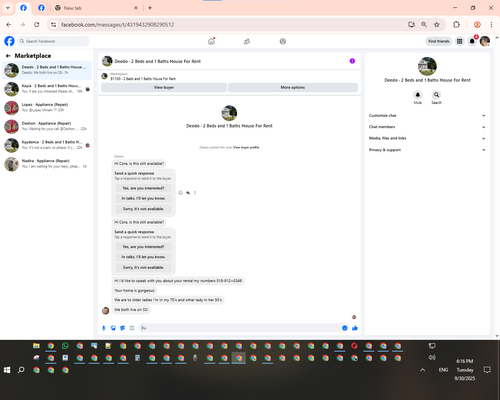Viewport: 500px width, 400px height.
Task: Open the Home feed icon
Action: click(211, 41)
